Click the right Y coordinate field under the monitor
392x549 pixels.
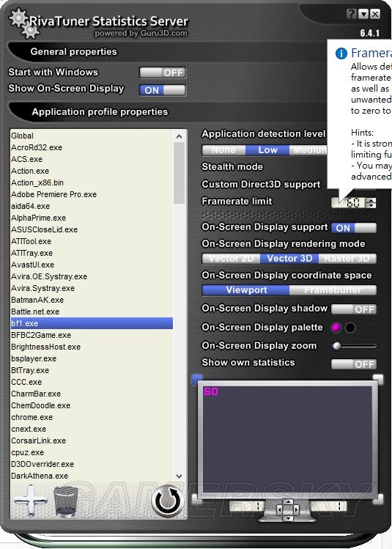328,506
